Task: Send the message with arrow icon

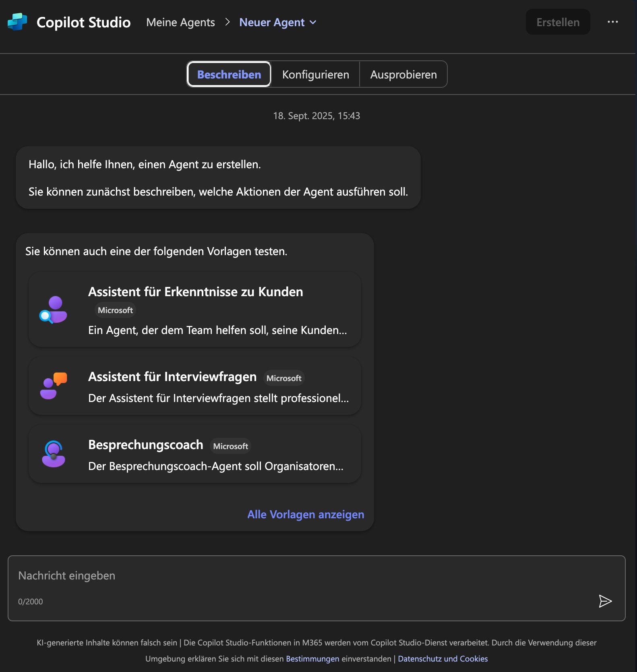Action: (x=605, y=601)
